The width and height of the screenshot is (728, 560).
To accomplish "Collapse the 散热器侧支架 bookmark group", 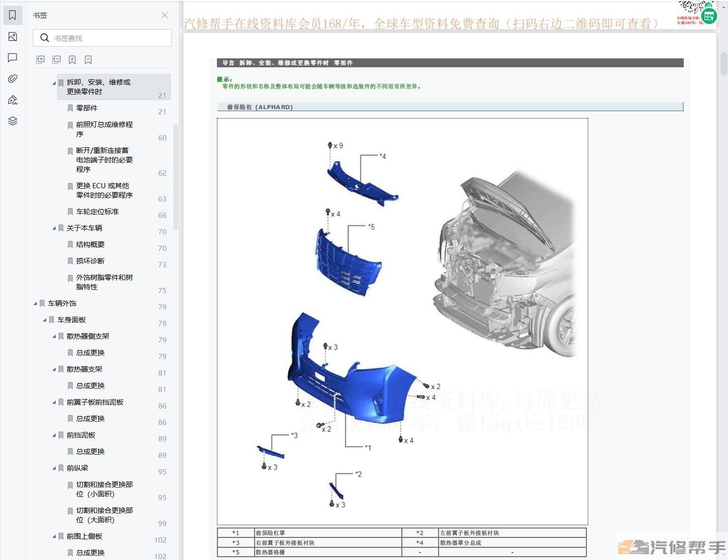I will pyautogui.click(x=54, y=336).
